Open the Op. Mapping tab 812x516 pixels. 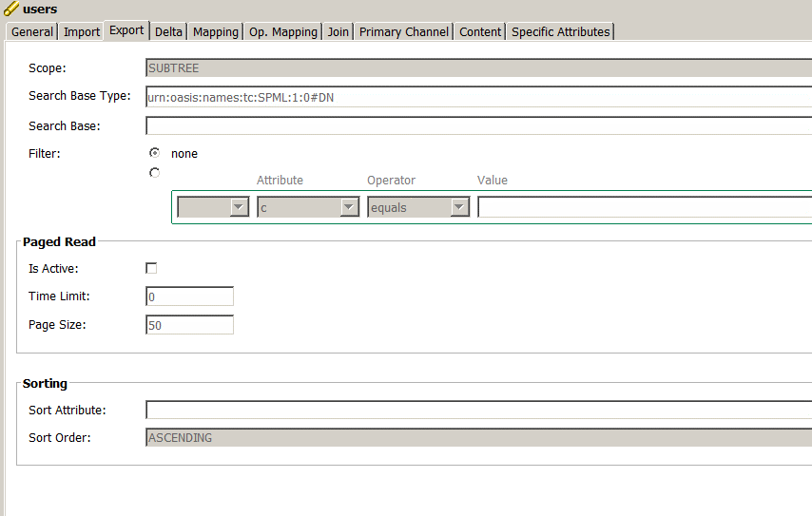click(x=283, y=31)
